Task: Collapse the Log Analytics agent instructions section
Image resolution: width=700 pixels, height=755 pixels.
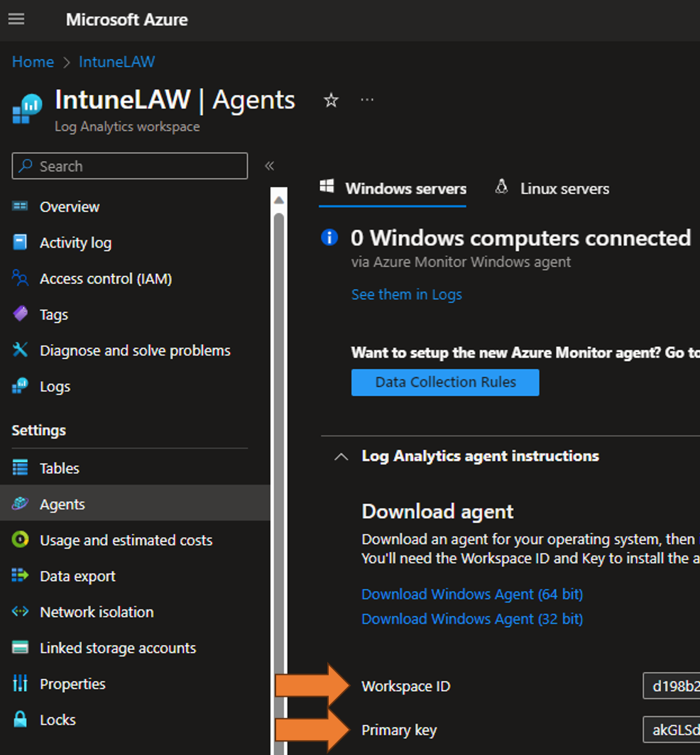Action: pyautogui.click(x=340, y=457)
